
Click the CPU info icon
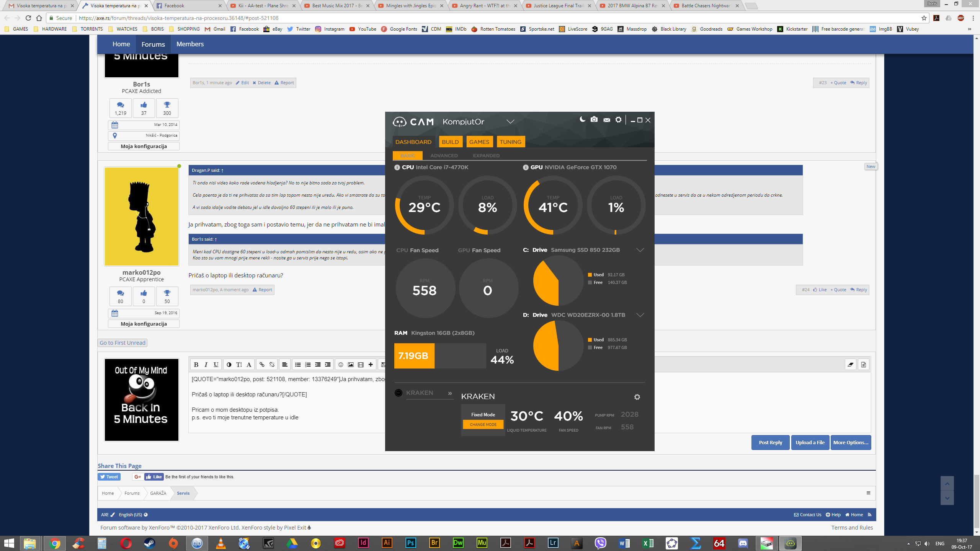397,168
